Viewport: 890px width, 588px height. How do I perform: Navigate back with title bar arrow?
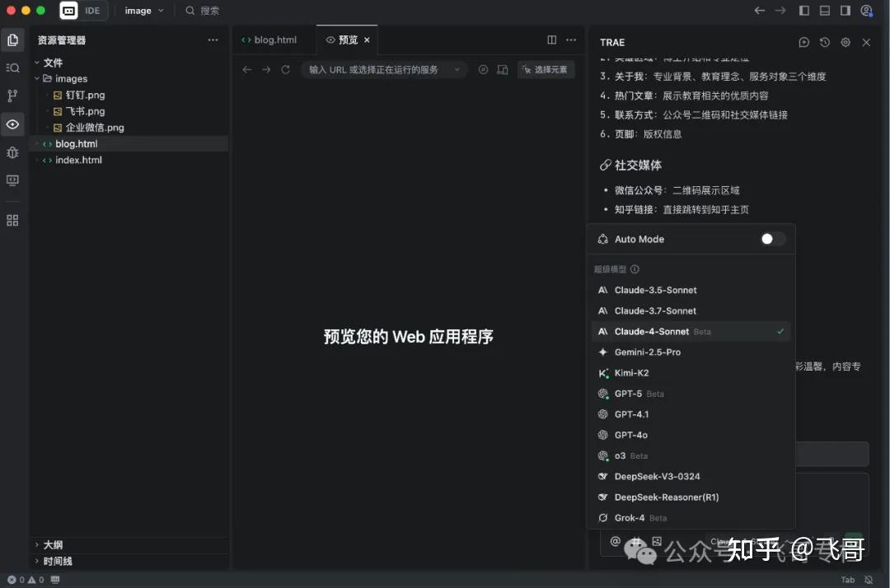click(x=760, y=11)
